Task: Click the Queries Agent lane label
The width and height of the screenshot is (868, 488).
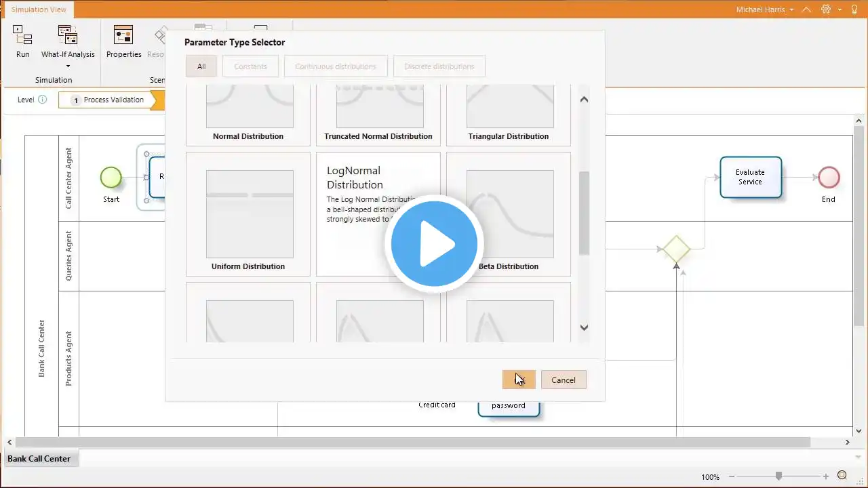Action: [x=68, y=256]
